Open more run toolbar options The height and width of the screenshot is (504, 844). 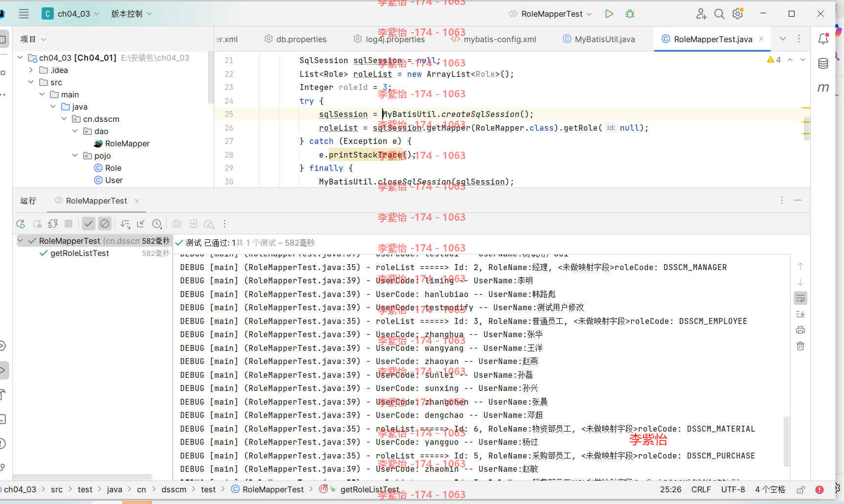pyautogui.click(x=225, y=224)
